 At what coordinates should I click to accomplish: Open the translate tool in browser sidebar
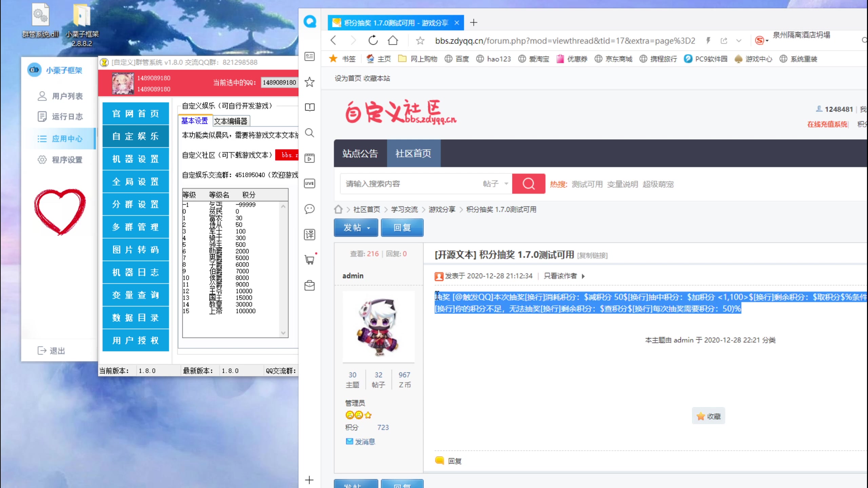click(x=309, y=235)
